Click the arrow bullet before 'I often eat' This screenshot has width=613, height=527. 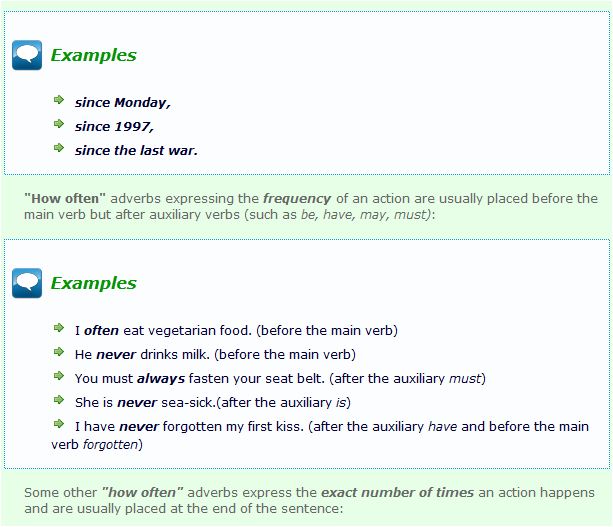pos(61,328)
